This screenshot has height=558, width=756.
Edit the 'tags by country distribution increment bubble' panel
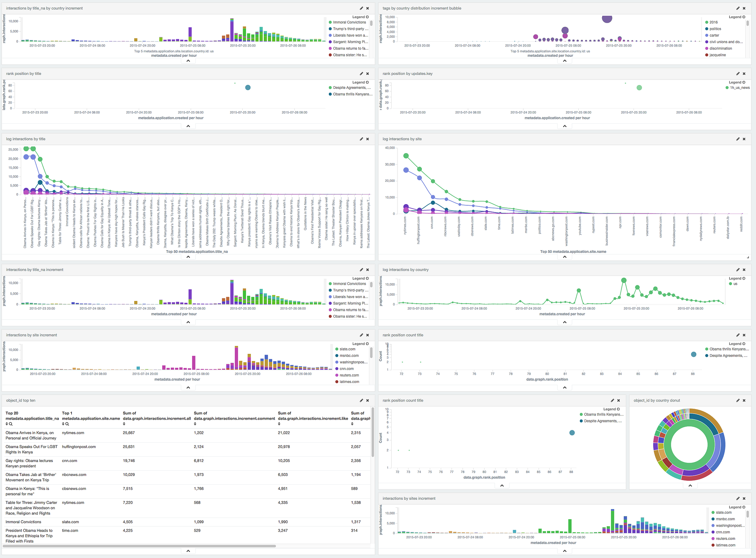737,8
